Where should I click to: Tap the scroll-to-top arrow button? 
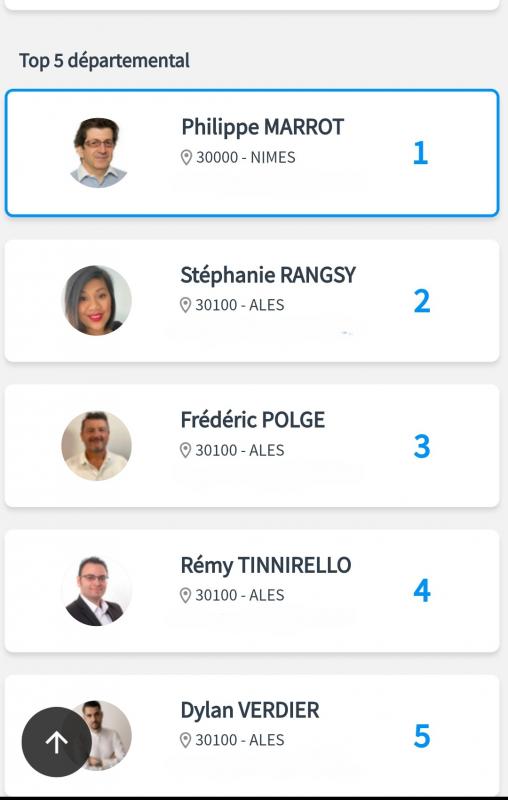click(57, 742)
